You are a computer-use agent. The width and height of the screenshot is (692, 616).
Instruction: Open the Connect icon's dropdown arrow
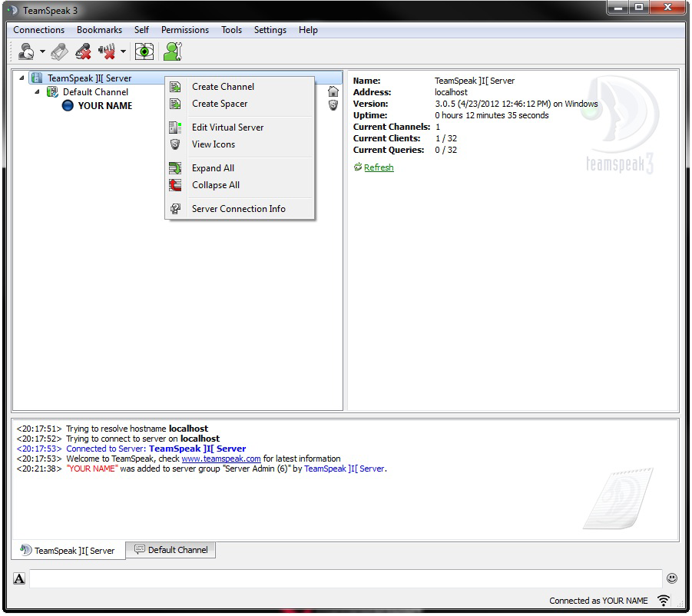click(x=42, y=51)
